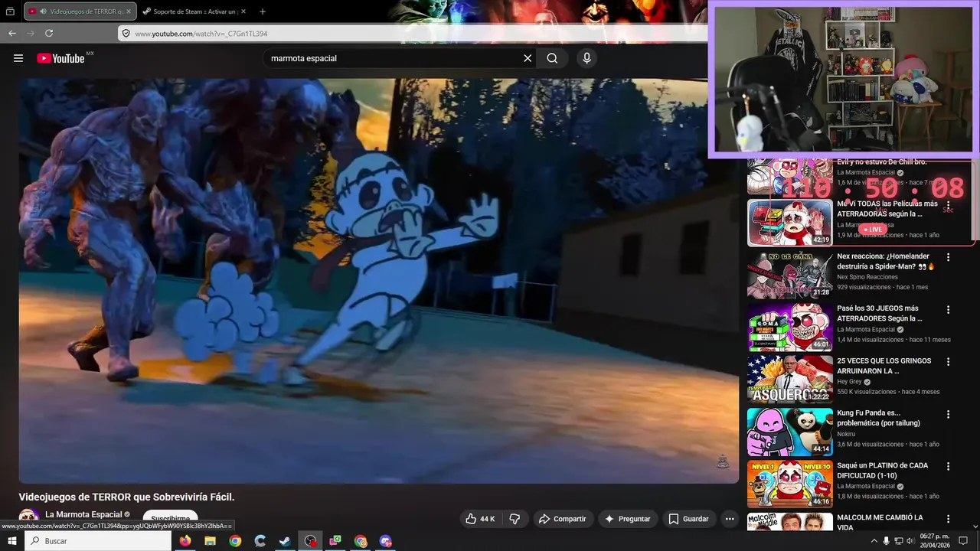
Task: Select the Videojuegos de TERROR tab
Action: click(80, 11)
